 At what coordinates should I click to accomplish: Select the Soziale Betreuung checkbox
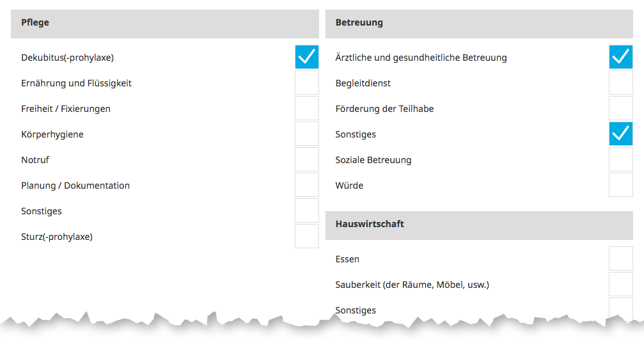click(621, 159)
